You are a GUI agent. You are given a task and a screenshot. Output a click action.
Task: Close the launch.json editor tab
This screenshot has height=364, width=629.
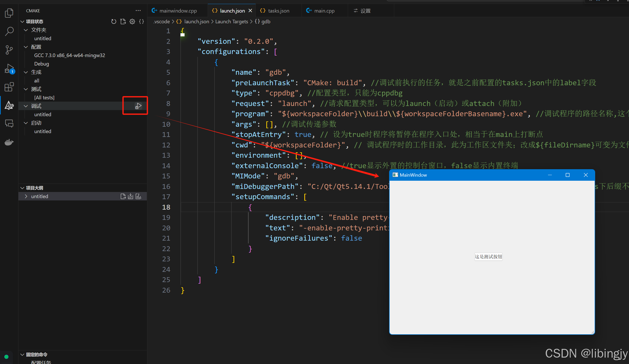pos(250,11)
